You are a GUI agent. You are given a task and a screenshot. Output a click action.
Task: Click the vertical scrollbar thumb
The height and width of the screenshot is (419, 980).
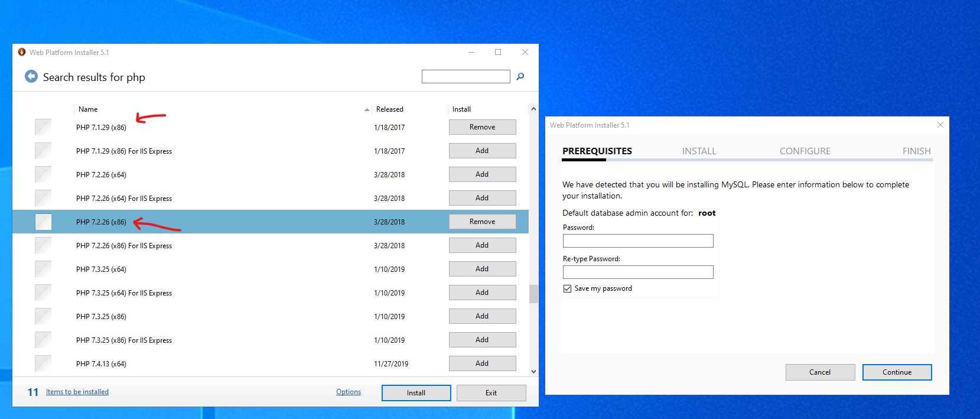533,294
